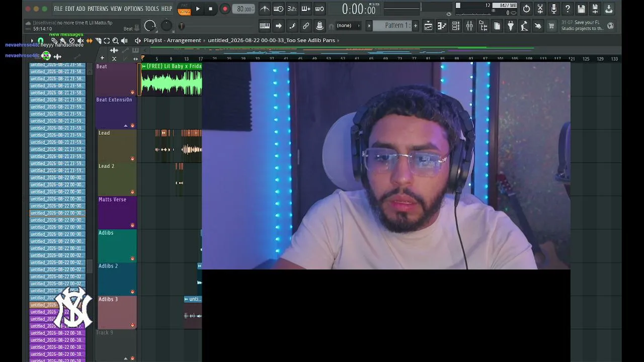Toggle the playlist magnet snap

click(x=41, y=41)
